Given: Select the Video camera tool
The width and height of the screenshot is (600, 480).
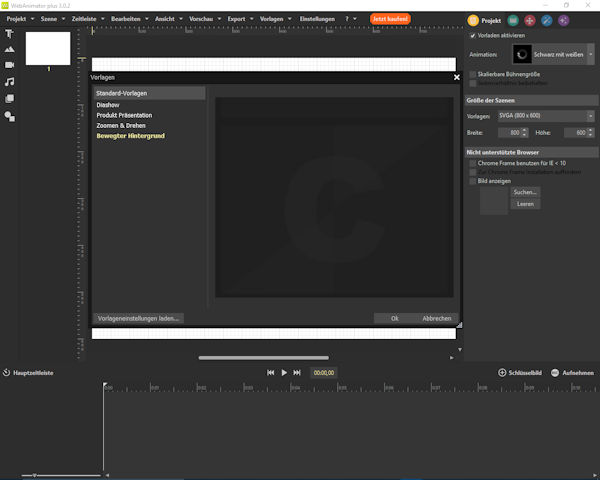Looking at the screenshot, I should pyautogui.click(x=9, y=65).
